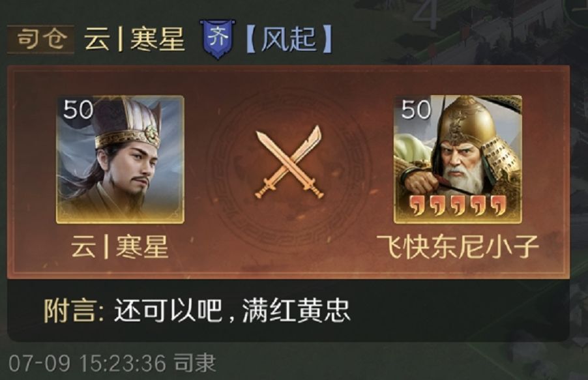The height and width of the screenshot is (380, 588).
Task: Tap the level 50 badge on right portrait
Action: click(416, 109)
